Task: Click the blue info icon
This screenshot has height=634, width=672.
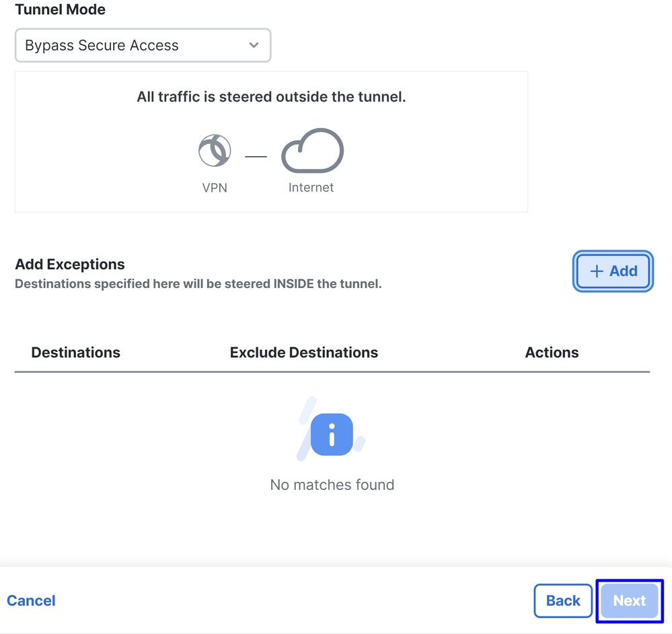Action: click(x=332, y=434)
